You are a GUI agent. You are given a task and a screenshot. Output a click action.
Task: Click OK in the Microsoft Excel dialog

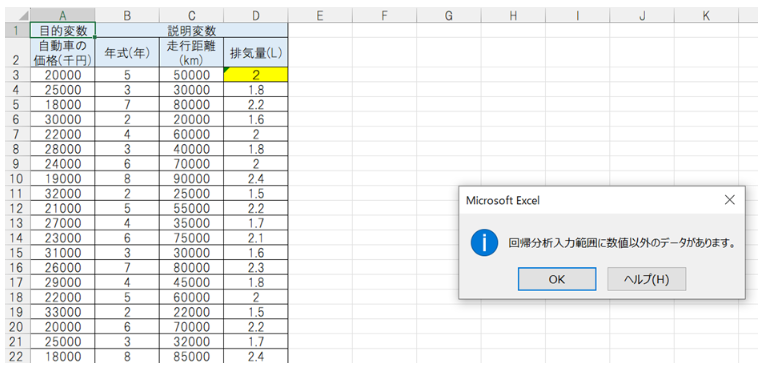pyautogui.click(x=557, y=279)
